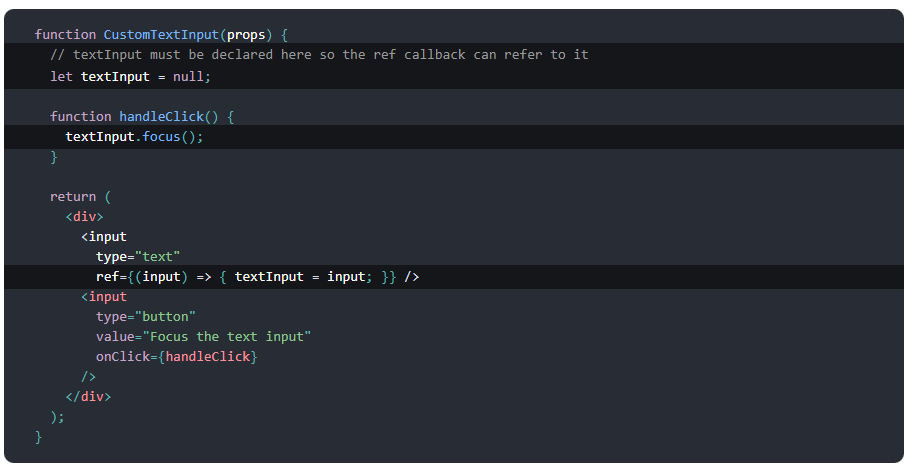
Task: Click the ref callback line
Action: (258, 277)
